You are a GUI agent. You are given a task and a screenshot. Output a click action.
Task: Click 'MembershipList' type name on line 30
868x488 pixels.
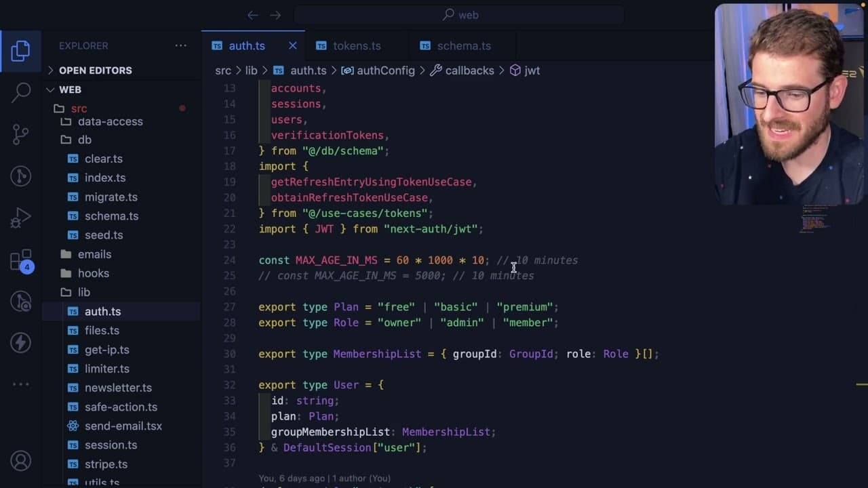pos(377,354)
